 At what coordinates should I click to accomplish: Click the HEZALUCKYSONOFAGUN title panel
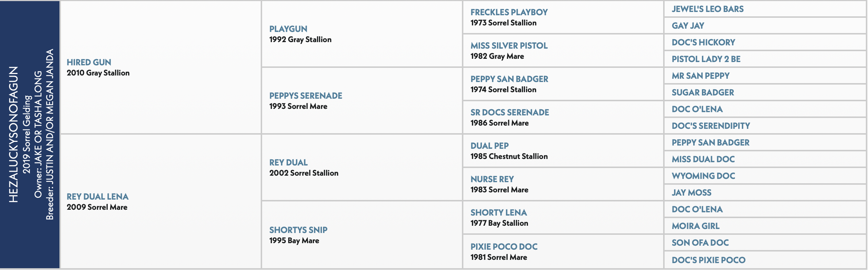point(30,135)
